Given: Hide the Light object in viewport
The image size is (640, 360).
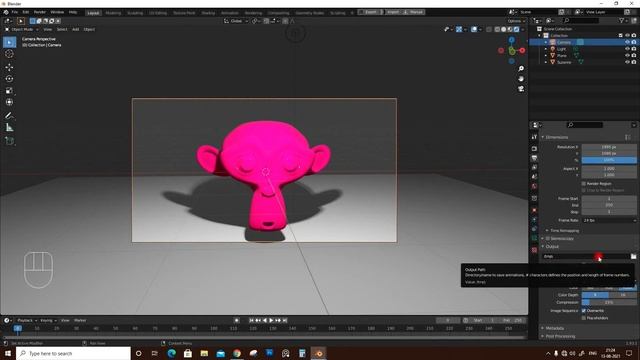Looking at the screenshot, I should pyautogui.click(x=627, y=49).
